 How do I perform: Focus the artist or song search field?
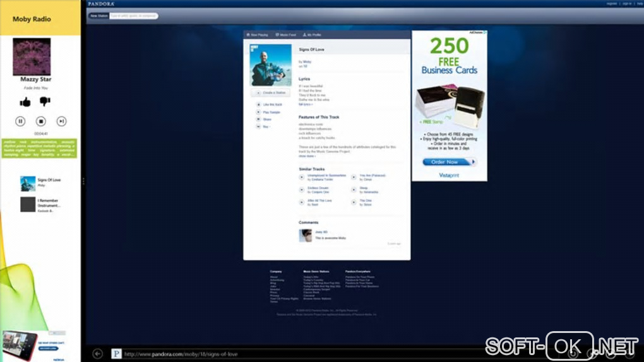133,16
